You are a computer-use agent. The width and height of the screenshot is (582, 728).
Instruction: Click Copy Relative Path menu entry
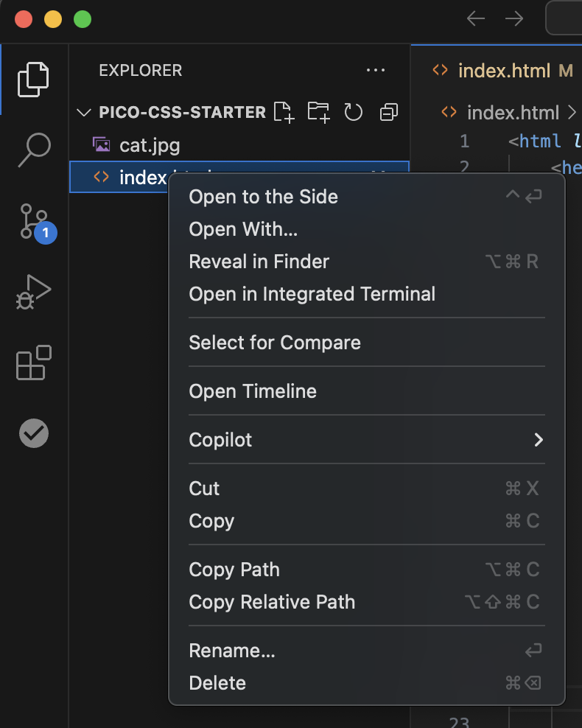pos(272,602)
